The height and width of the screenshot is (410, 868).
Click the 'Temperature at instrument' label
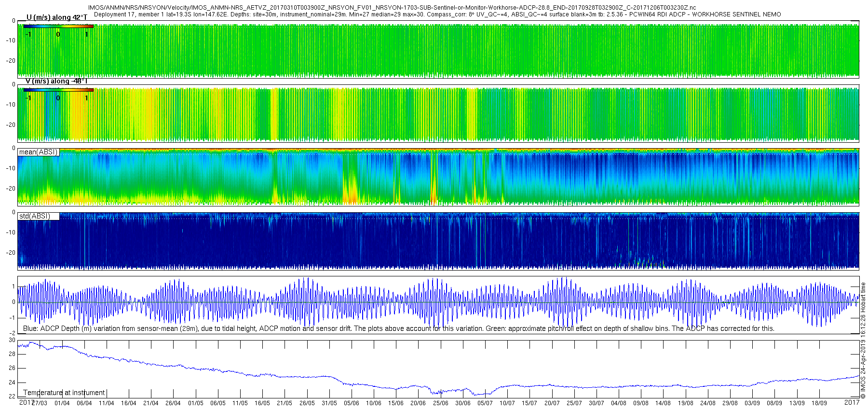pyautogui.click(x=64, y=393)
